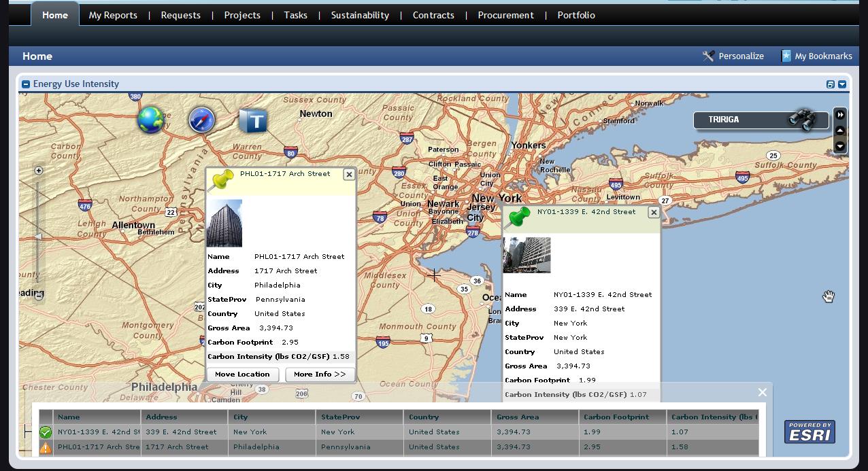
Task: Click the Arch Street building thumbnail
Action: click(224, 223)
